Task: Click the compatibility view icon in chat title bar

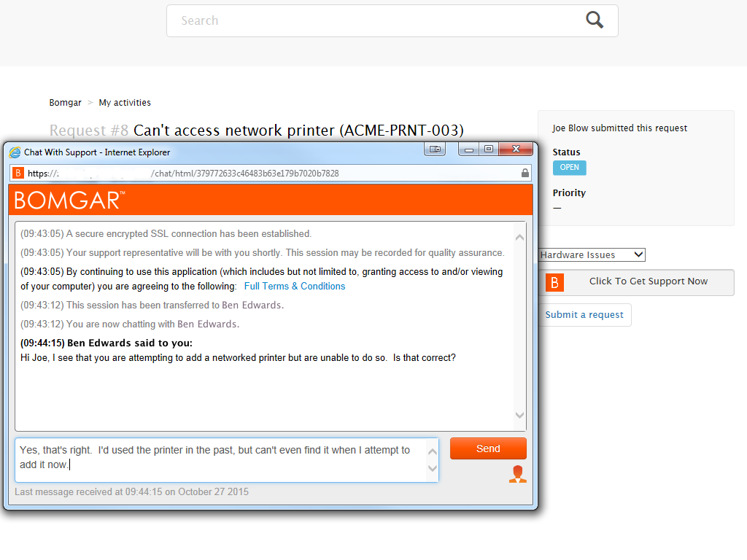Action: pos(435,149)
